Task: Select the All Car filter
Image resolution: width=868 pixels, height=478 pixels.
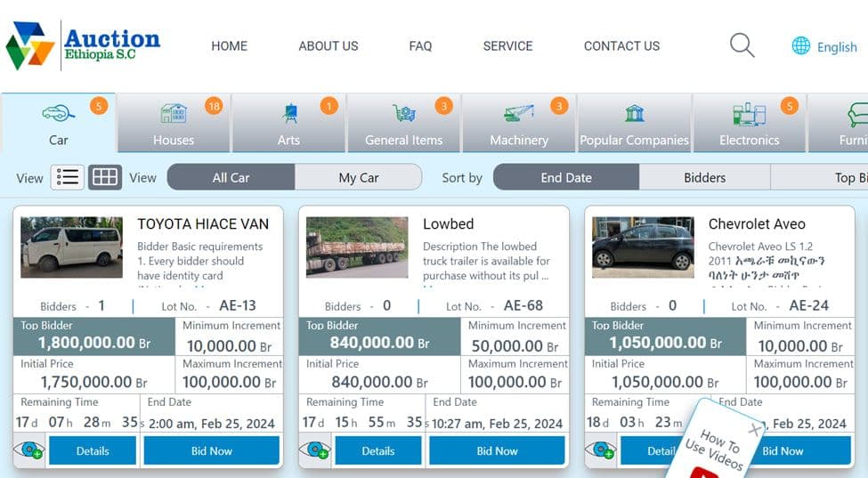Action: [x=231, y=178]
